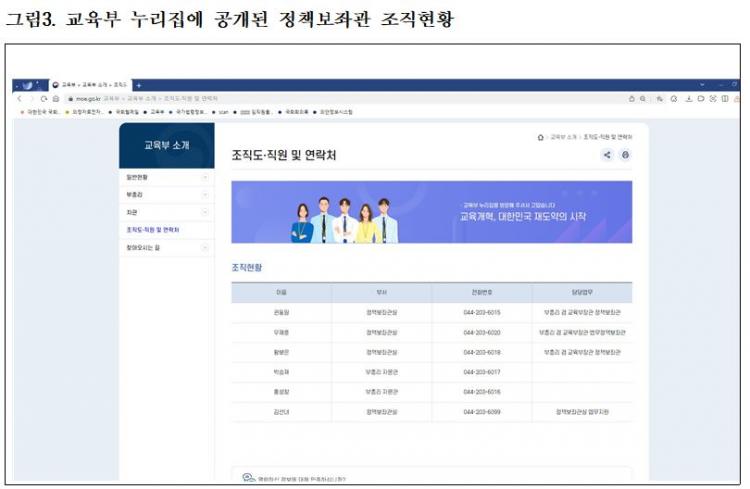Viewport: 750px width, 489px height.
Task: Click 정책보좌관실 업무지원 in the last row
Action: point(582,412)
